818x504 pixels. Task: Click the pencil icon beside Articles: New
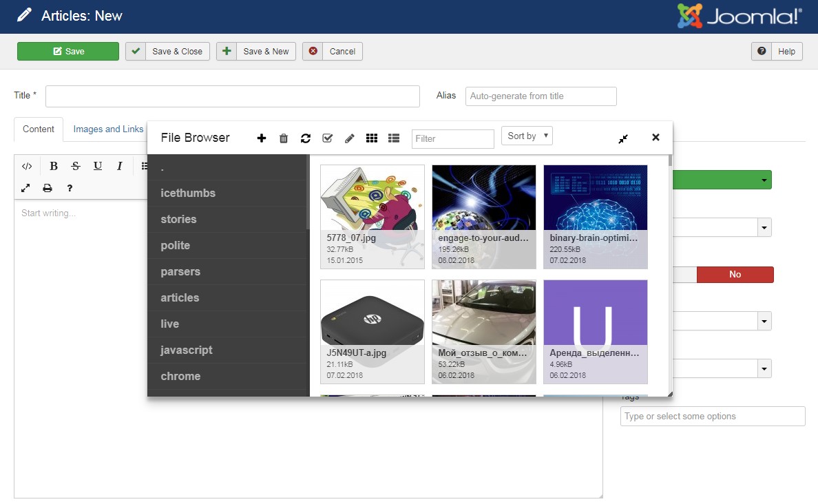[24, 15]
